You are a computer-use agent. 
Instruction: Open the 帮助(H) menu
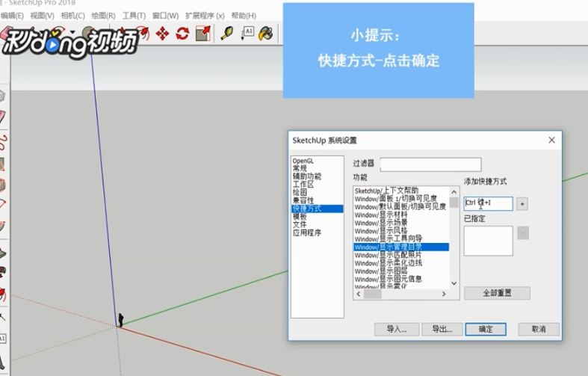pyautogui.click(x=244, y=16)
